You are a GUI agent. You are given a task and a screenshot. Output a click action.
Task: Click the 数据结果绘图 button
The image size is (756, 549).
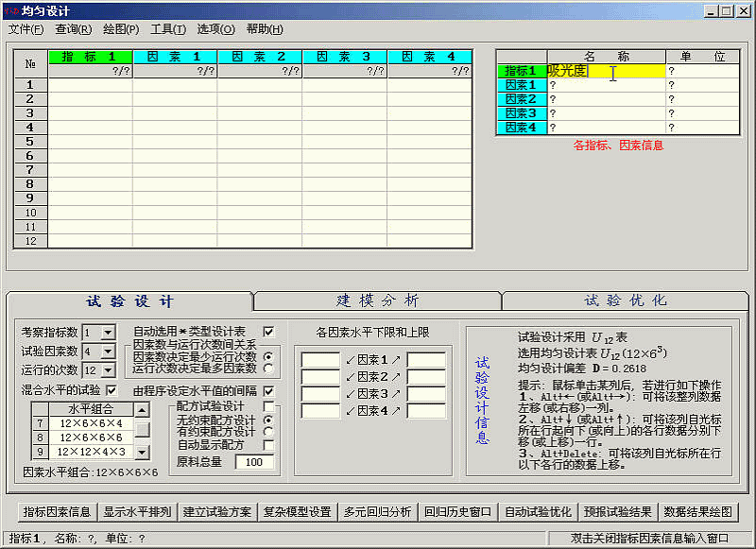coord(698,512)
